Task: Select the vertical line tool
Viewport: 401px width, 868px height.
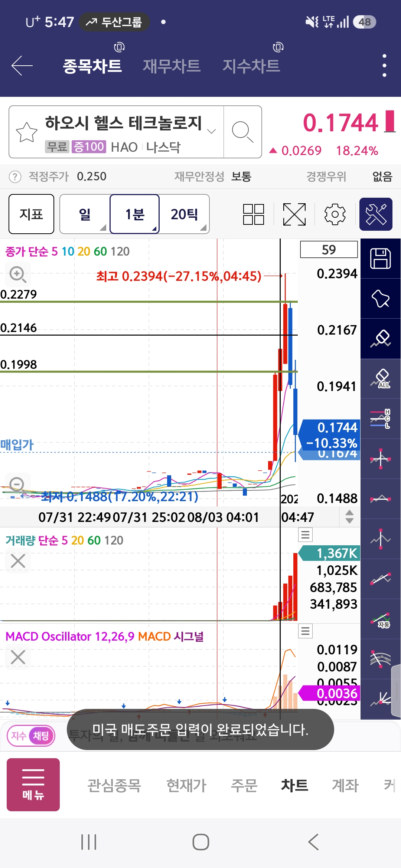Action: (381, 539)
